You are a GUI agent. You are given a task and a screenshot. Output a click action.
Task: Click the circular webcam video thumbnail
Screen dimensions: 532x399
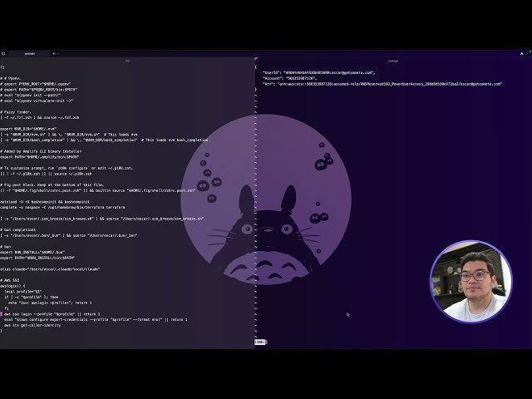click(471, 282)
